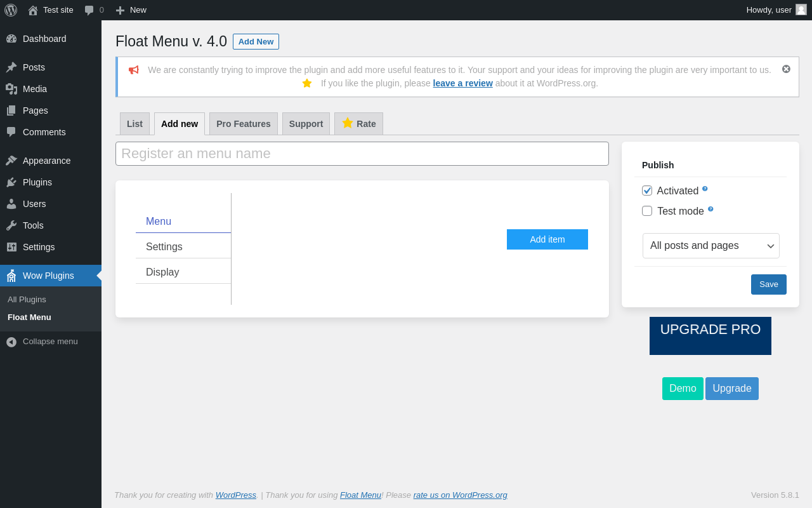Click the Test site text in admin bar

click(58, 10)
